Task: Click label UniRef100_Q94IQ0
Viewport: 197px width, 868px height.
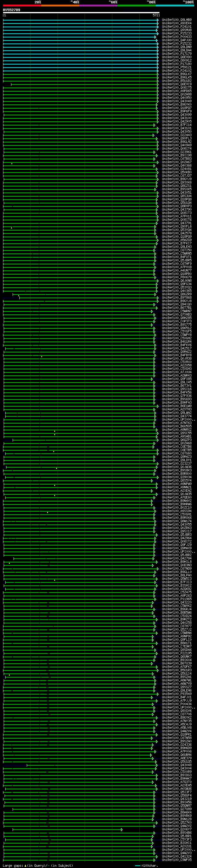Action: click(177, 305)
